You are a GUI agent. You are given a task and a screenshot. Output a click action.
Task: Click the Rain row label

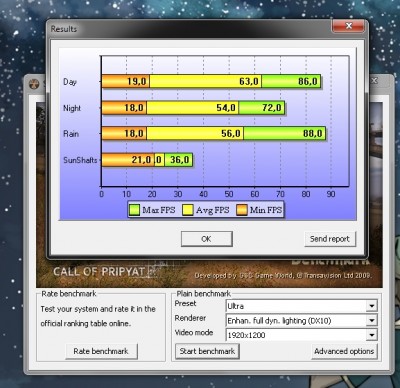pyautogui.click(x=71, y=134)
